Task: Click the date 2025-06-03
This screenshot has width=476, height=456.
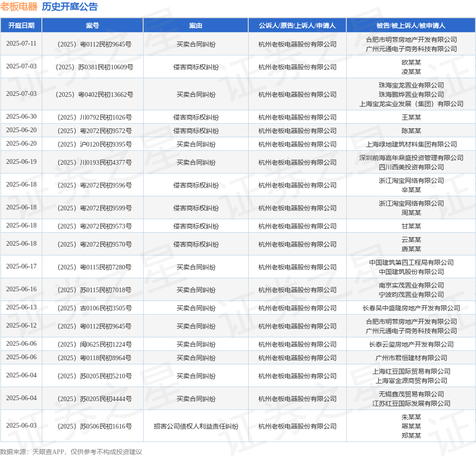Action: click(21, 426)
